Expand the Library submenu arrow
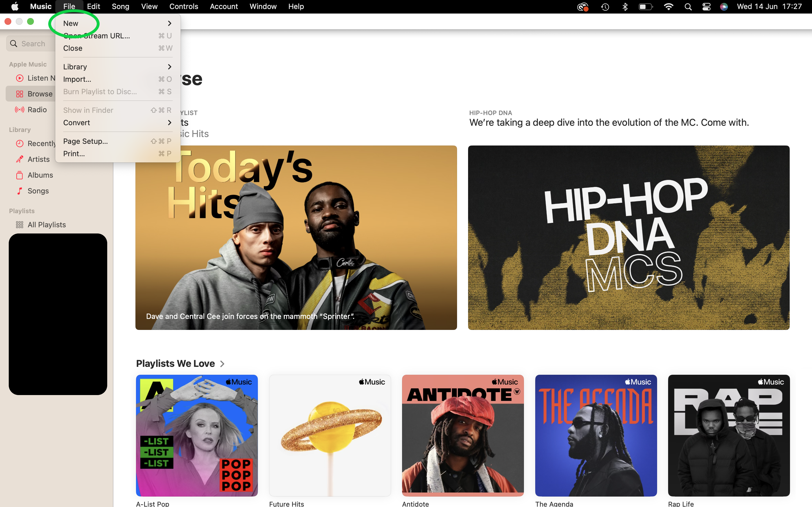Viewport: 812px width, 507px height. point(169,67)
